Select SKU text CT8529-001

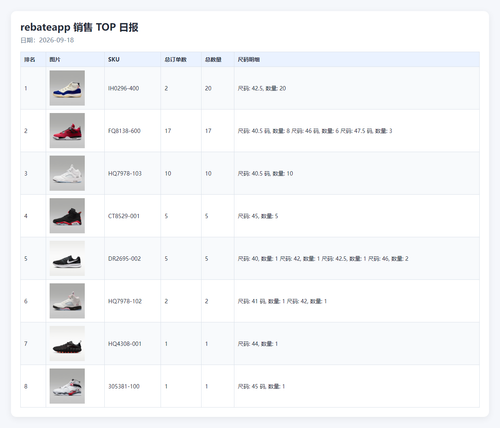(124, 216)
